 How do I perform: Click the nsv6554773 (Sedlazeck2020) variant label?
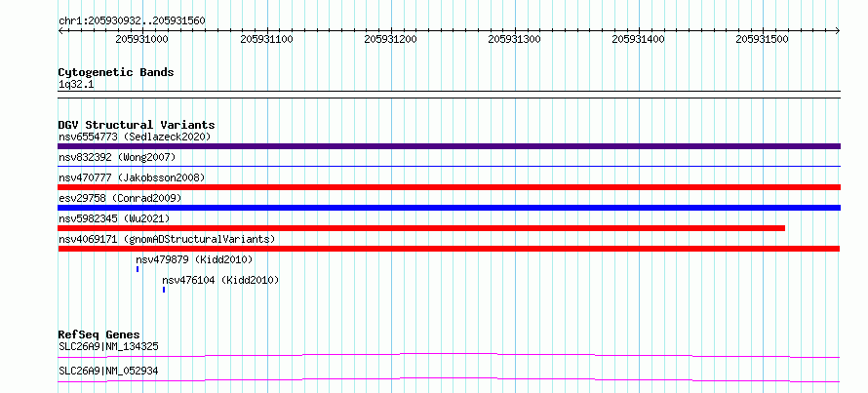coord(135,137)
